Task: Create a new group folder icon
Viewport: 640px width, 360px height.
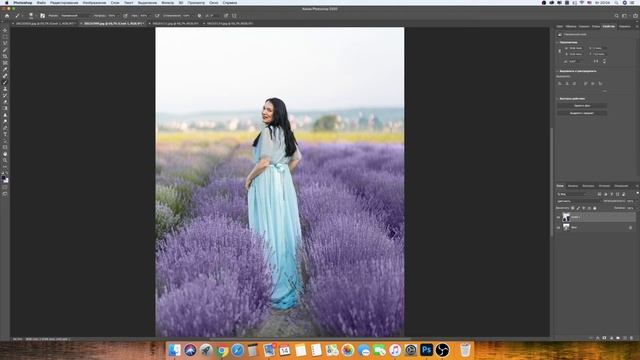Action: point(618,338)
